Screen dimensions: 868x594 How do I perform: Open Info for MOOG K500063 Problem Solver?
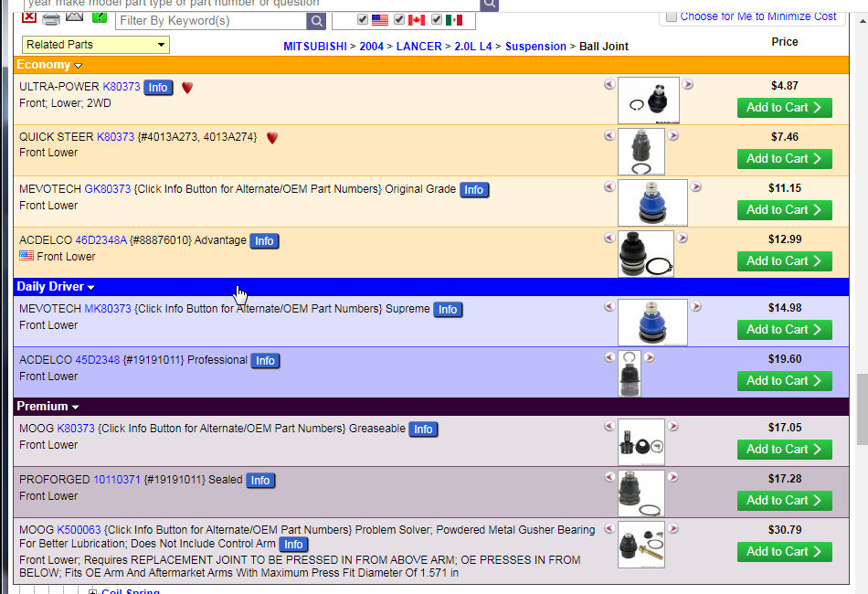pos(293,545)
